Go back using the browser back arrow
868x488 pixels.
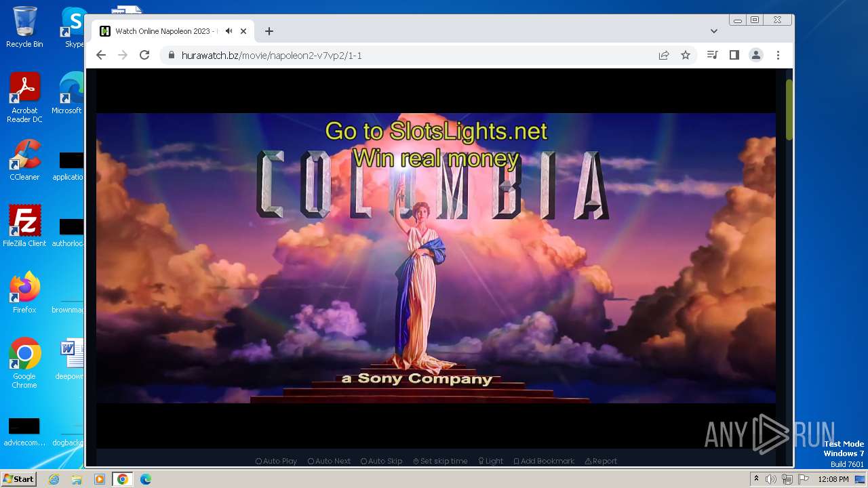[101, 56]
